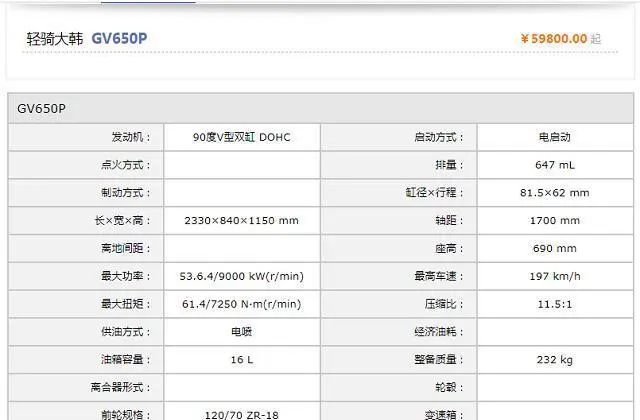Click the ¥59800.00 price text
The height and width of the screenshot is (420, 640).
554,39
